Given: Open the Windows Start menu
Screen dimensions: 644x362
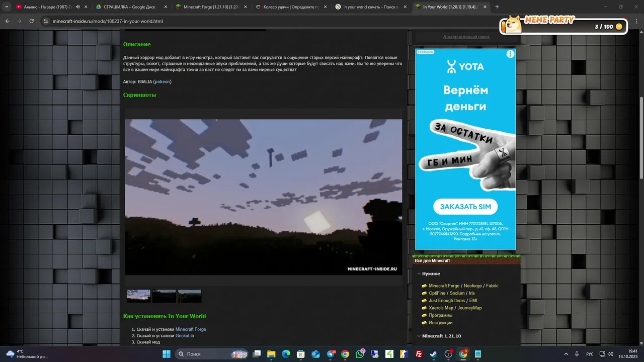Looking at the screenshot, I should pos(167,354).
